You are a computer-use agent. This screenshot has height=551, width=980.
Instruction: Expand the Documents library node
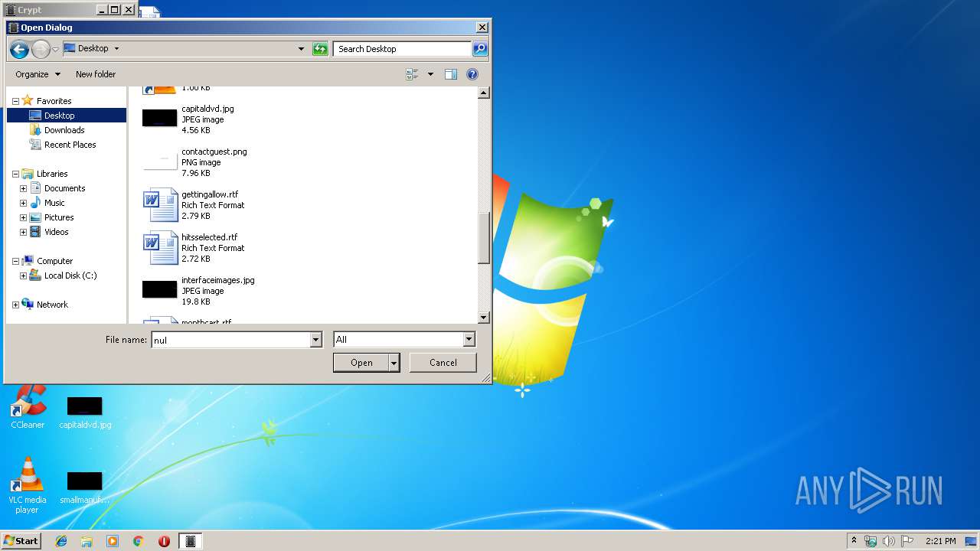click(x=23, y=188)
